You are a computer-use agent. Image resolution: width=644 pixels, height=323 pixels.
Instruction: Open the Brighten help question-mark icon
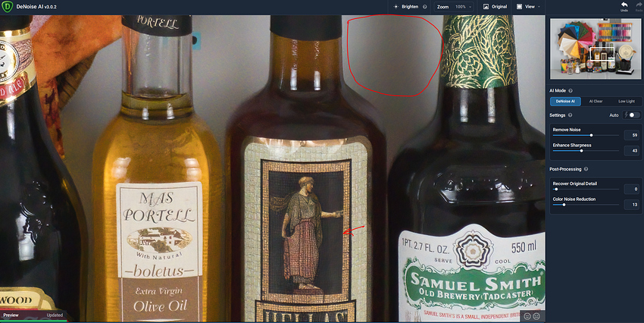point(425,7)
